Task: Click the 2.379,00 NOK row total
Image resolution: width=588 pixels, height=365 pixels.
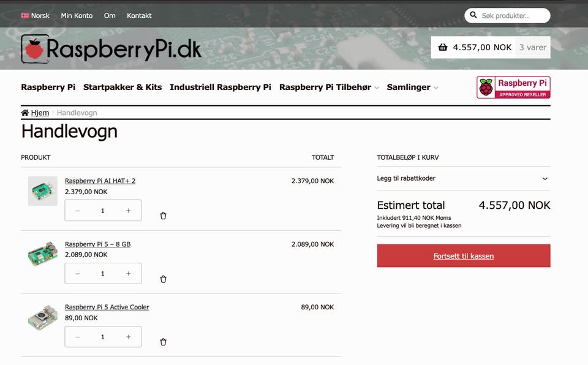Action: coord(313,181)
